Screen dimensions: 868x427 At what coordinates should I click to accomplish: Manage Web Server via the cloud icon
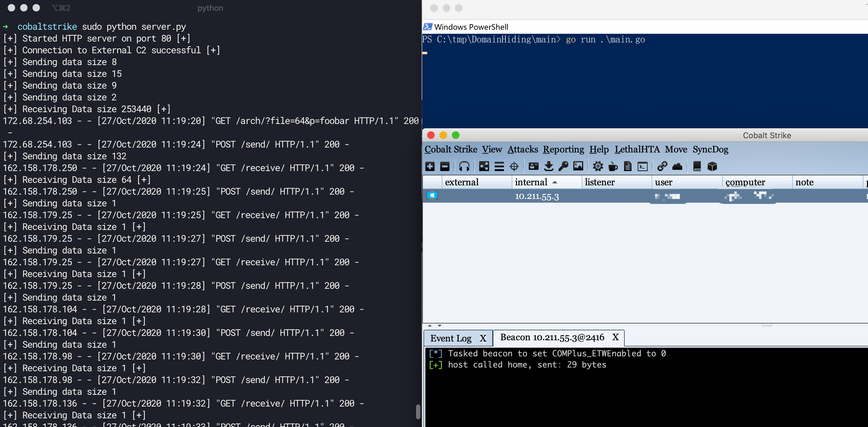point(677,166)
